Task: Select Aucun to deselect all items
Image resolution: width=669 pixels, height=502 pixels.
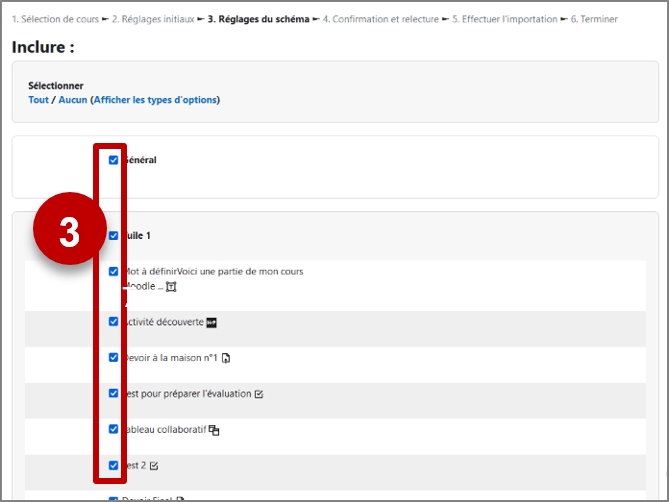Action: [x=73, y=100]
